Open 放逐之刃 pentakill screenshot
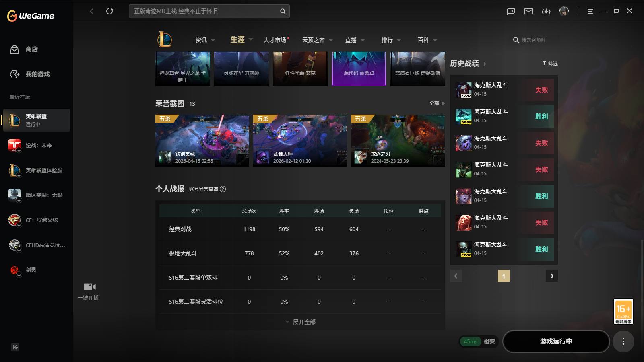The image size is (644, 362). 398,141
